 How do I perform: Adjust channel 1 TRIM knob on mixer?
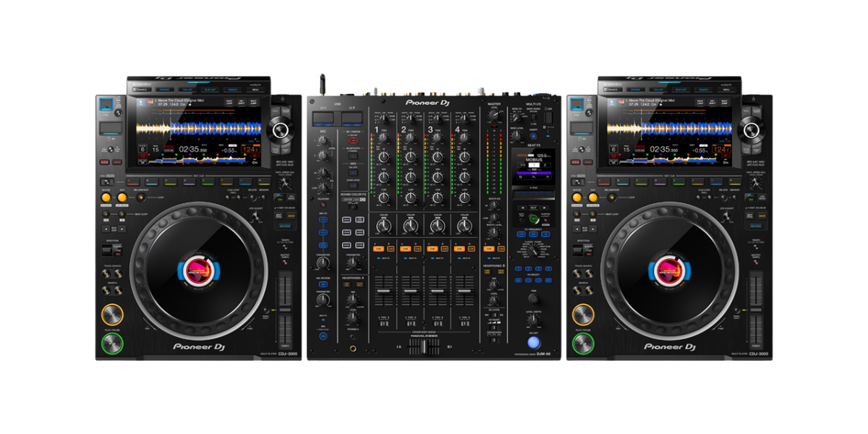pos(383,136)
